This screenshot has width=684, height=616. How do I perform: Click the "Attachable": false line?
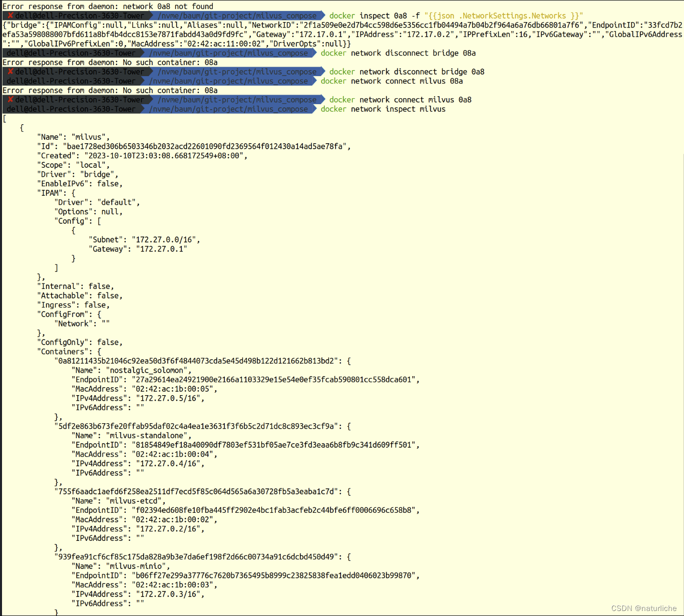point(80,296)
